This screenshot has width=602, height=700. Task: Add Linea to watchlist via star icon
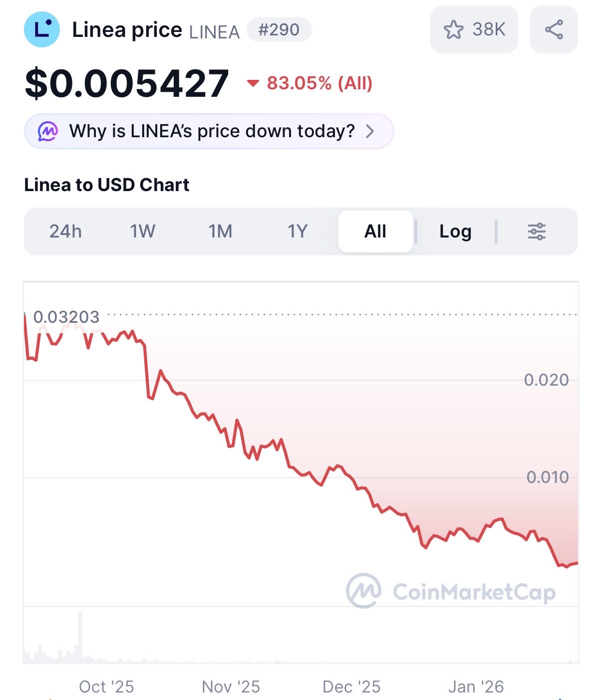454,30
